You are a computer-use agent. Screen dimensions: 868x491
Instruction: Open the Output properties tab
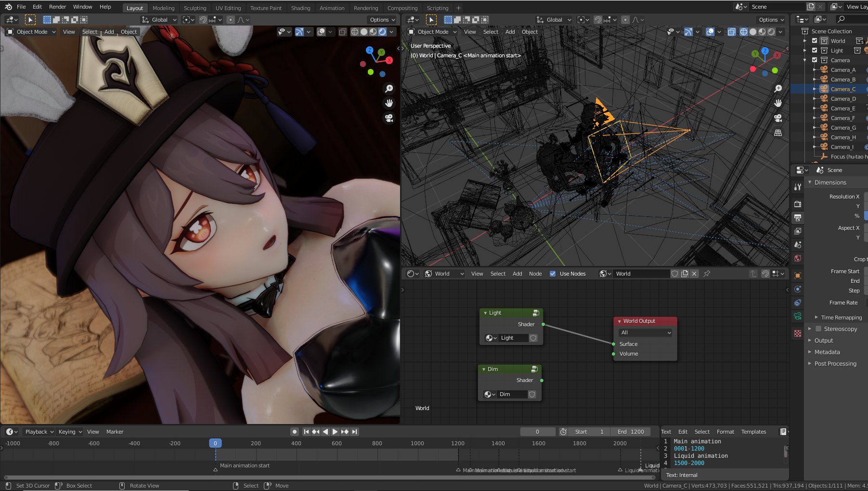coord(798,218)
